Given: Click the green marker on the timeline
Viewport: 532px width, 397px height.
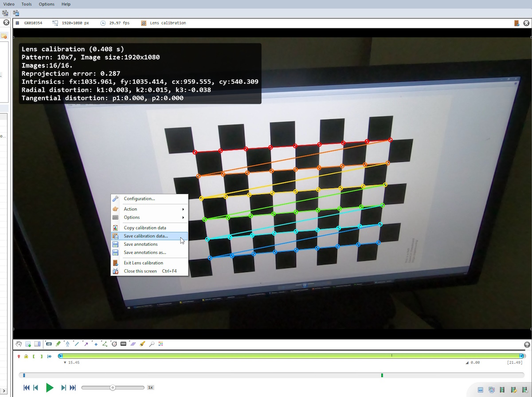Looking at the screenshot, I should pyautogui.click(x=382, y=375).
